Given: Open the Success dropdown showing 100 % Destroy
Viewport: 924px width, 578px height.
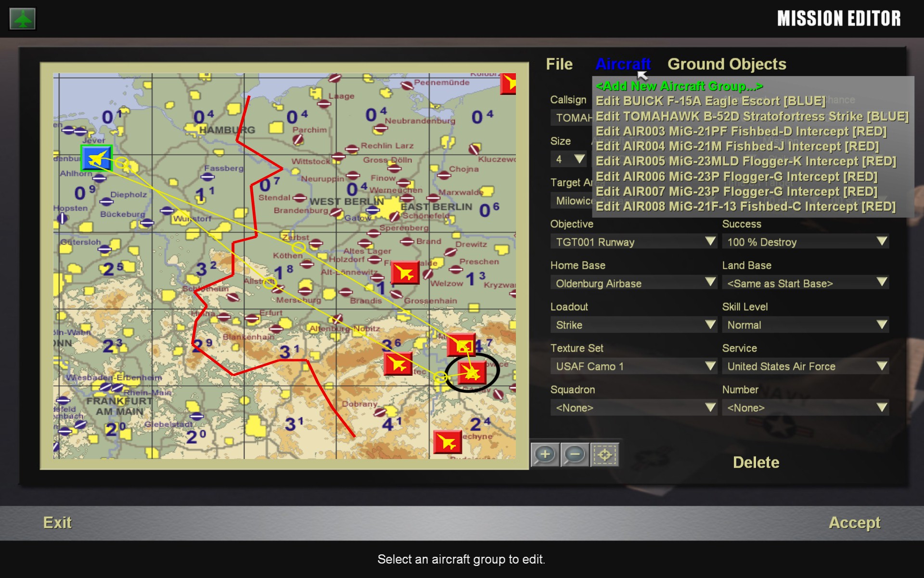Looking at the screenshot, I should click(805, 242).
